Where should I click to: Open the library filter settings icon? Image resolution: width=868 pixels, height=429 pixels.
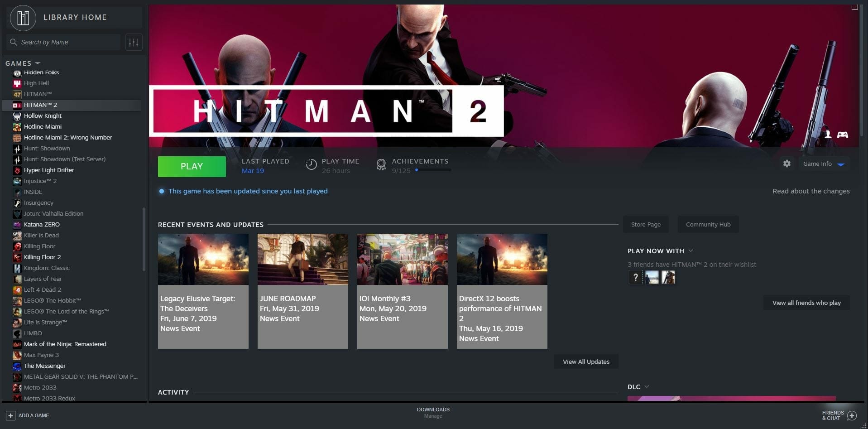[x=134, y=42]
